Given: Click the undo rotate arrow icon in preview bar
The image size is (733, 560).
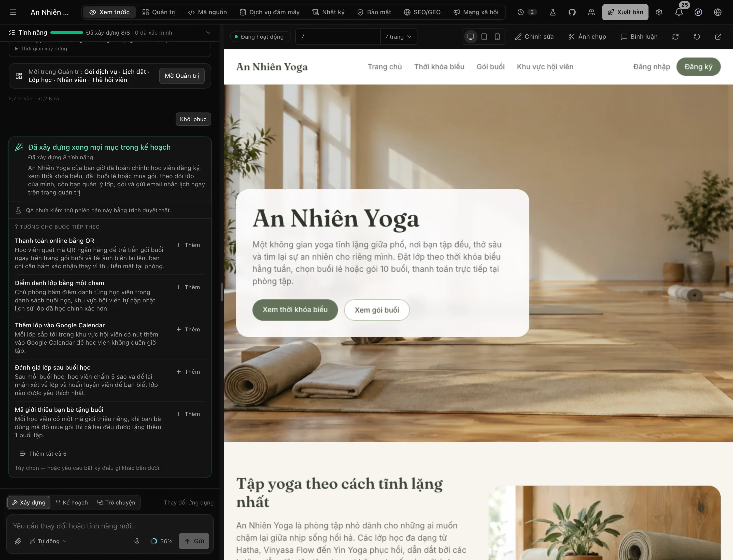Looking at the screenshot, I should (697, 37).
